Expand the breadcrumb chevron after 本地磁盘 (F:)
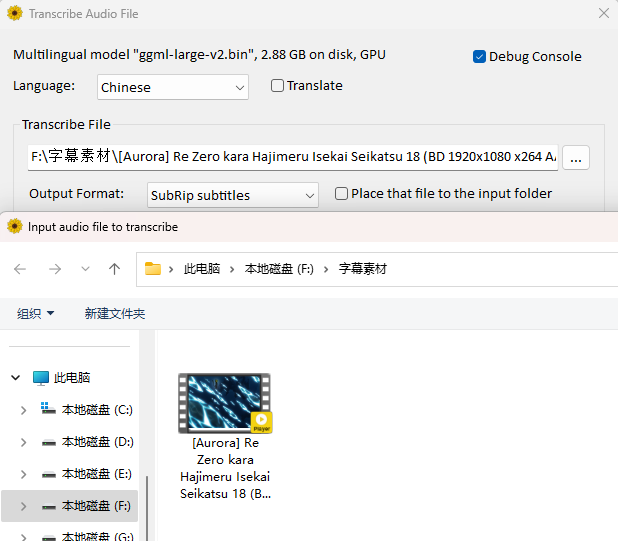Screen dimensions: 618x541 [326, 269]
